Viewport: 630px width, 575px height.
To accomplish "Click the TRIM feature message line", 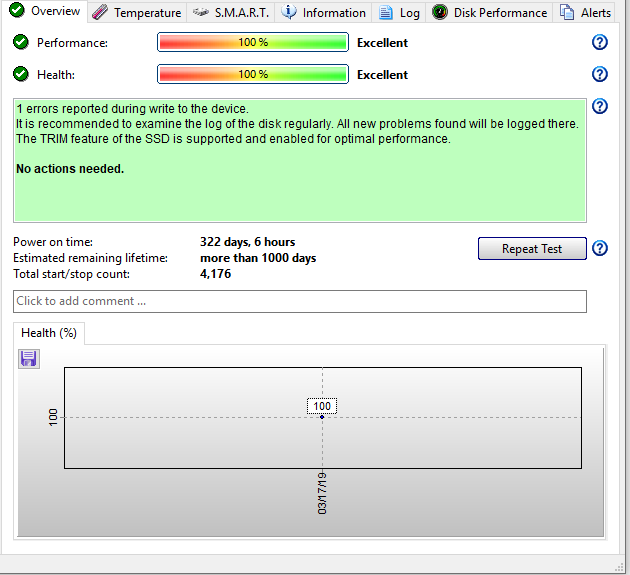I will (233, 139).
